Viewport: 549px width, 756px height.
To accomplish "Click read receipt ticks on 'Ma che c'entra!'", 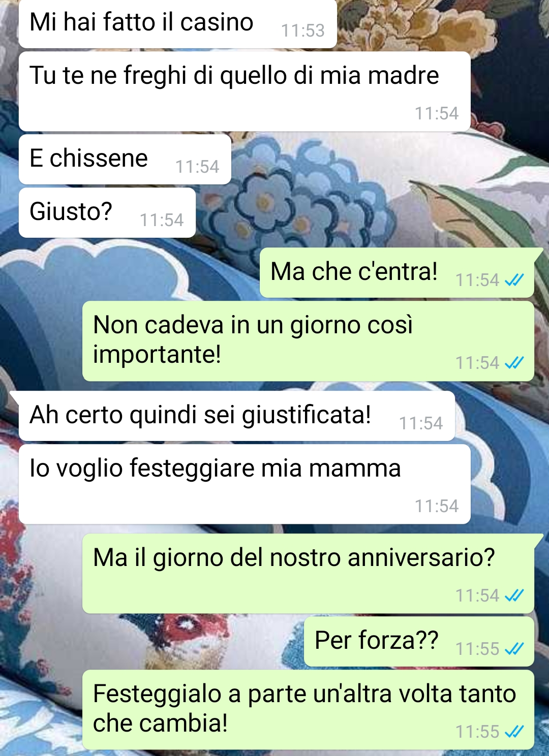I will [x=514, y=280].
